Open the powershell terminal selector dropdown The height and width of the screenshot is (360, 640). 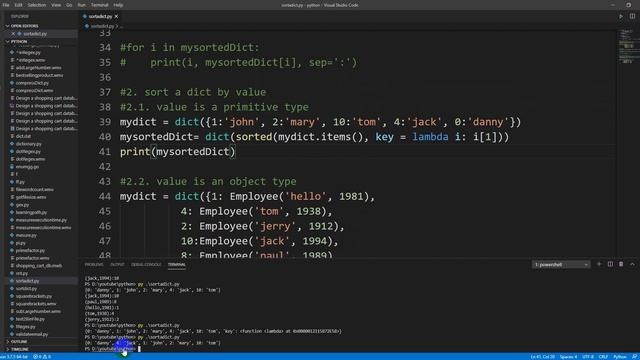click(x=561, y=264)
